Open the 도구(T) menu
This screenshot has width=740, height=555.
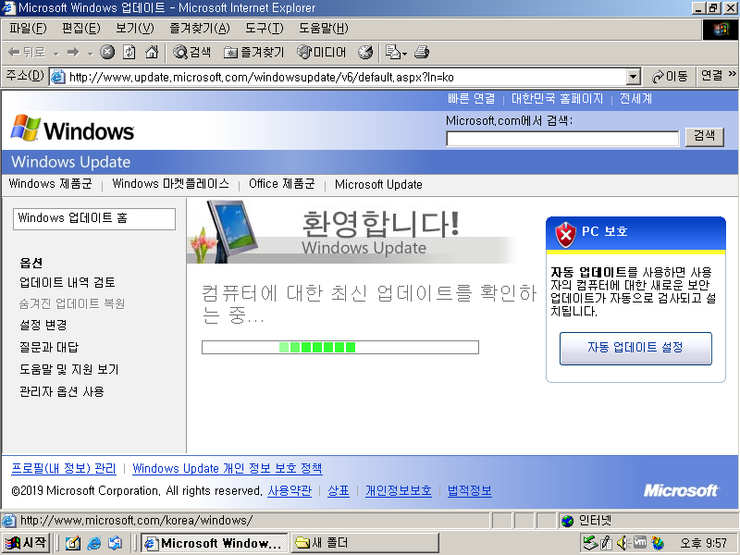264,29
